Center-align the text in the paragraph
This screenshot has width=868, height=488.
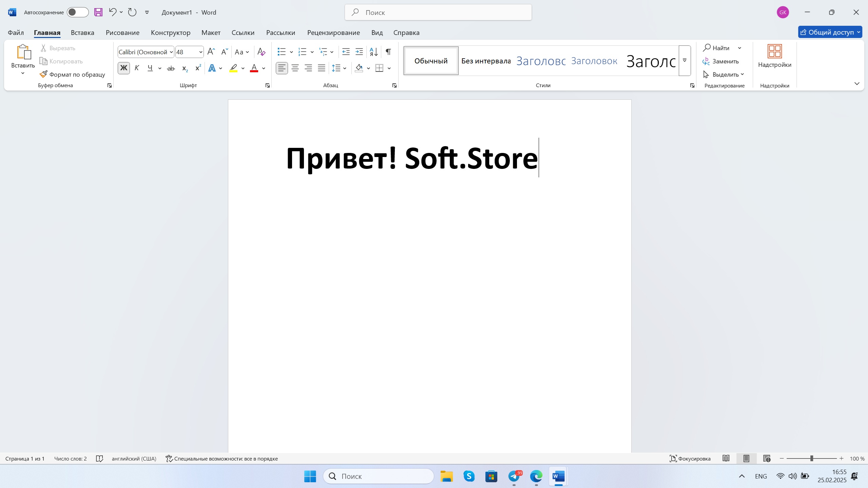(x=295, y=68)
